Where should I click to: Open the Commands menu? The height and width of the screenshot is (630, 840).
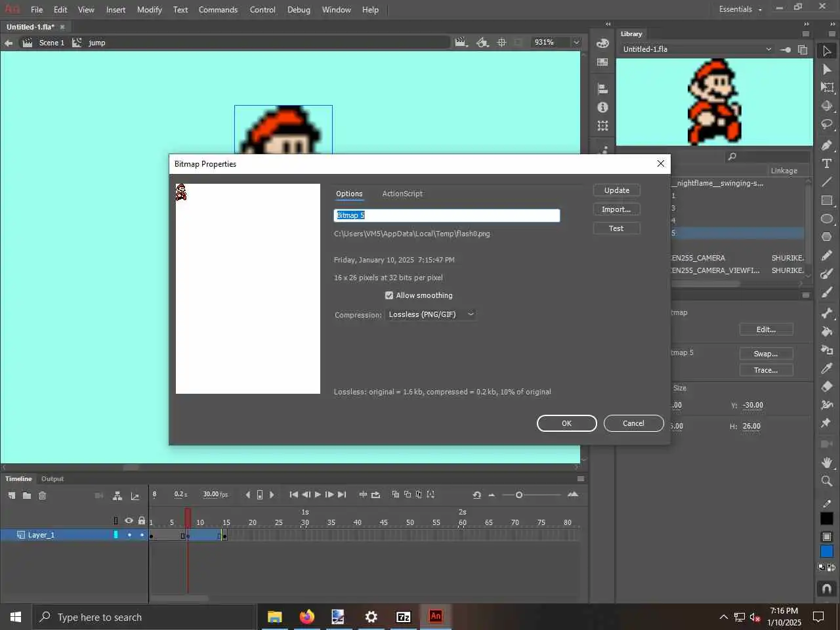pos(218,9)
